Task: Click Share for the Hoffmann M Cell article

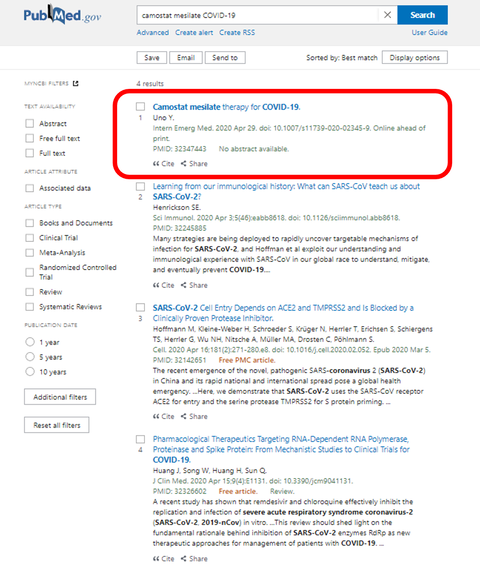Action: pos(194,416)
